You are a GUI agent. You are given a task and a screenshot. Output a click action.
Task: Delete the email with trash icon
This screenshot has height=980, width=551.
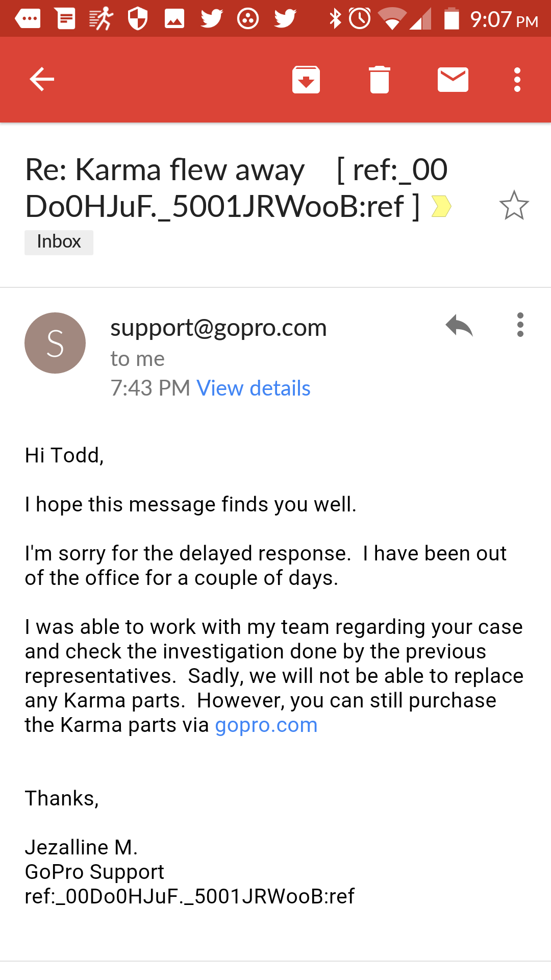pyautogui.click(x=380, y=80)
